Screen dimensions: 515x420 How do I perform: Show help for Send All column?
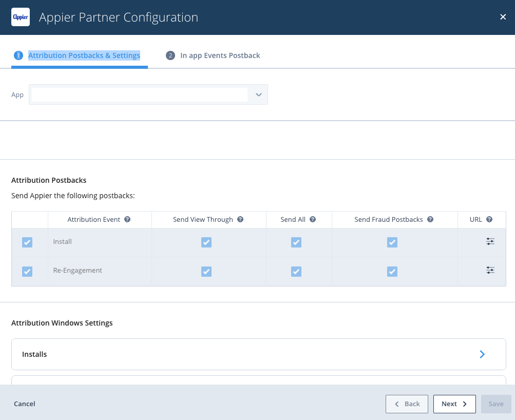[313, 219]
